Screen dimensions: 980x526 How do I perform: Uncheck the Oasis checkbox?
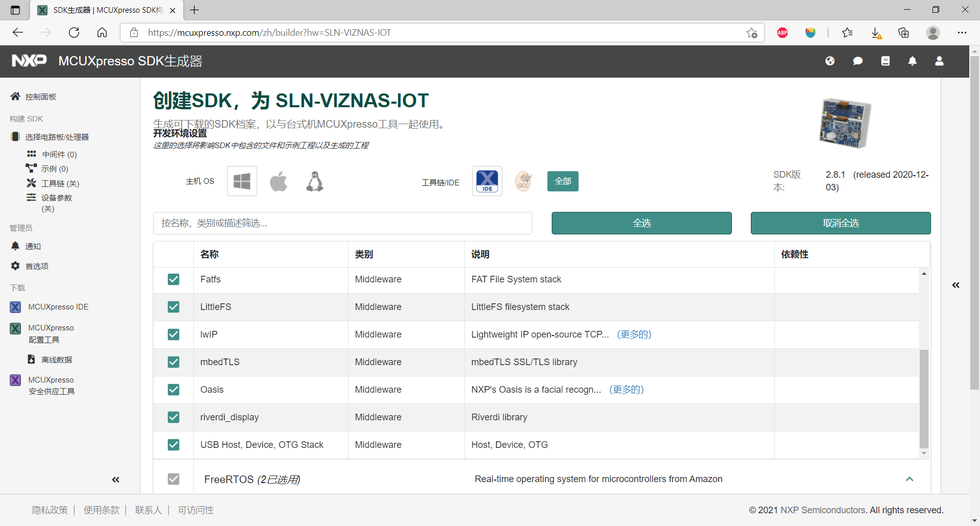[174, 389]
